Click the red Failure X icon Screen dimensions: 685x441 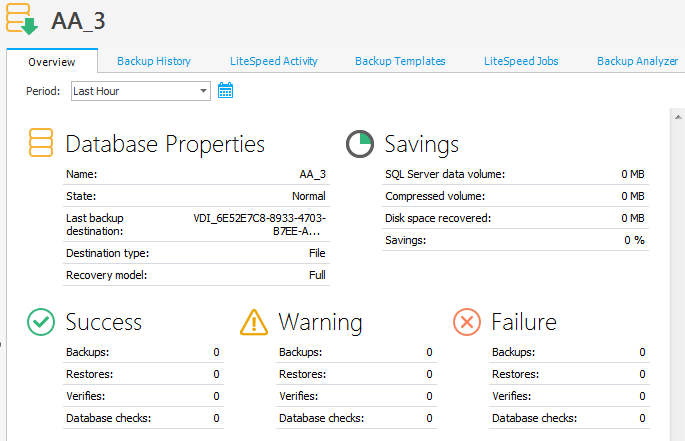467,321
